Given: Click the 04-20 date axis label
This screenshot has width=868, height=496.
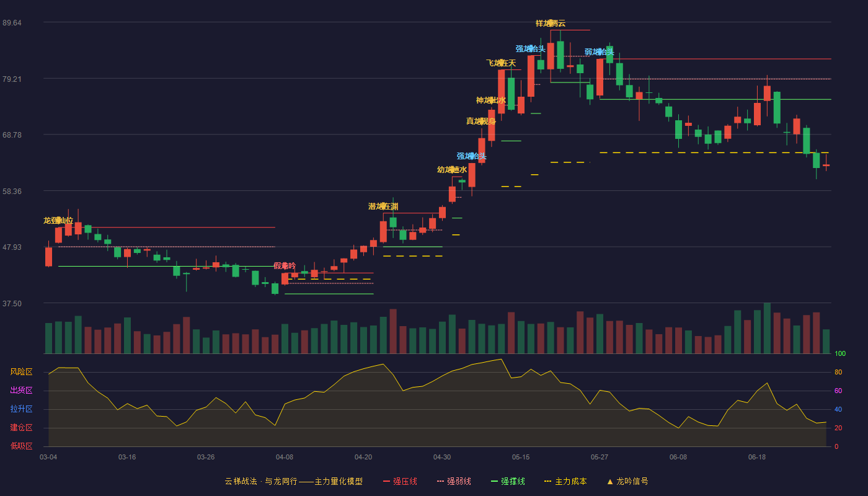Looking at the screenshot, I should click(363, 457).
